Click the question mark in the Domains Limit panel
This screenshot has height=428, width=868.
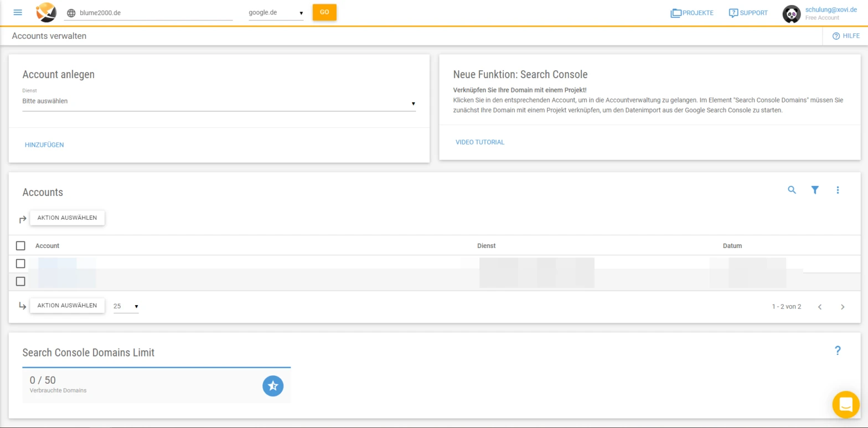[838, 350]
